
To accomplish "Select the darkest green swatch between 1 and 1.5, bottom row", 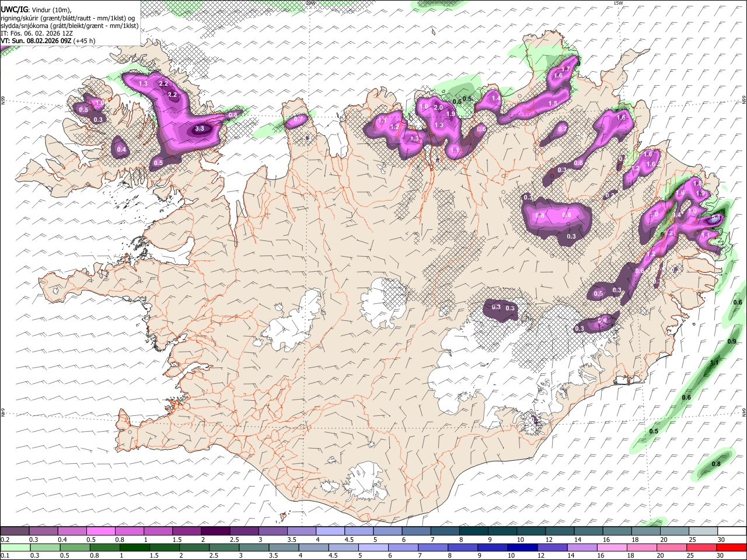I will pos(135,547).
